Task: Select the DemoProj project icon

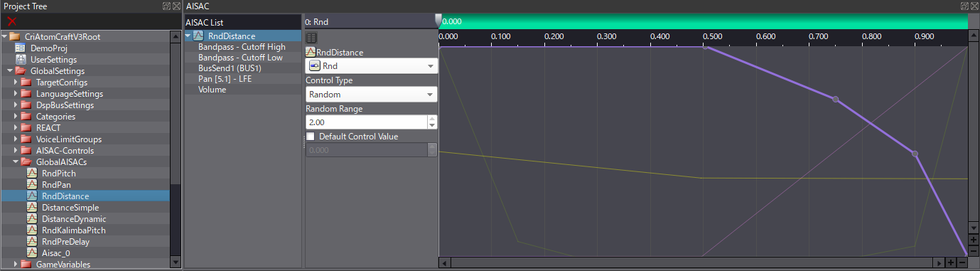Action: click(x=21, y=48)
